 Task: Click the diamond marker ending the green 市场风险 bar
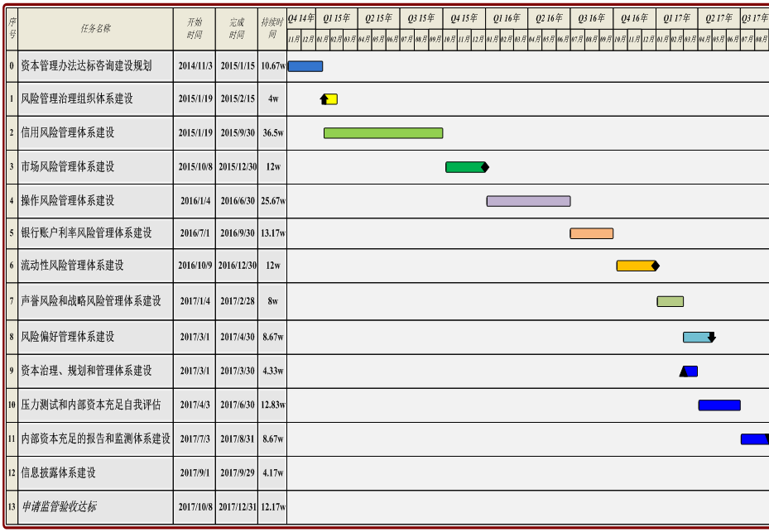[x=485, y=167]
